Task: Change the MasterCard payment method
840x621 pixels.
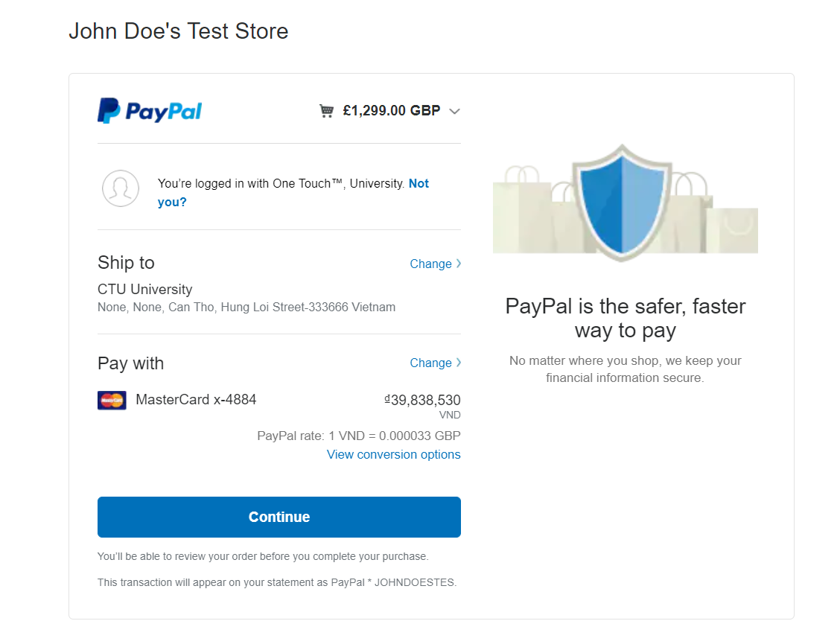Action: 430,363
